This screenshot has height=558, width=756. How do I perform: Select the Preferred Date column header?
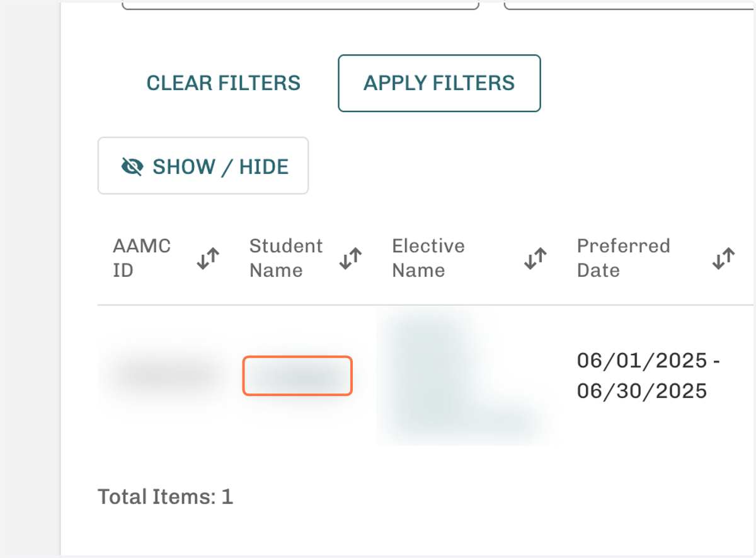(x=624, y=258)
